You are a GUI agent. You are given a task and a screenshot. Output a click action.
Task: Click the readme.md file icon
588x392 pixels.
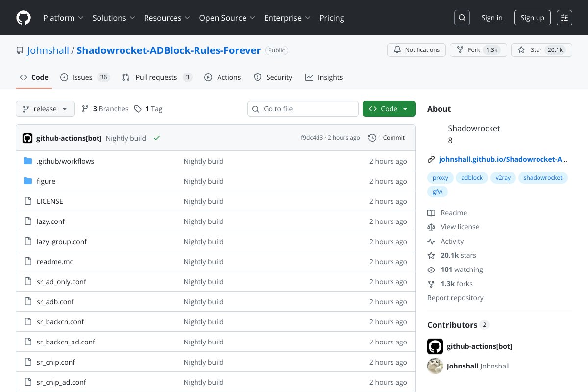coord(28,262)
